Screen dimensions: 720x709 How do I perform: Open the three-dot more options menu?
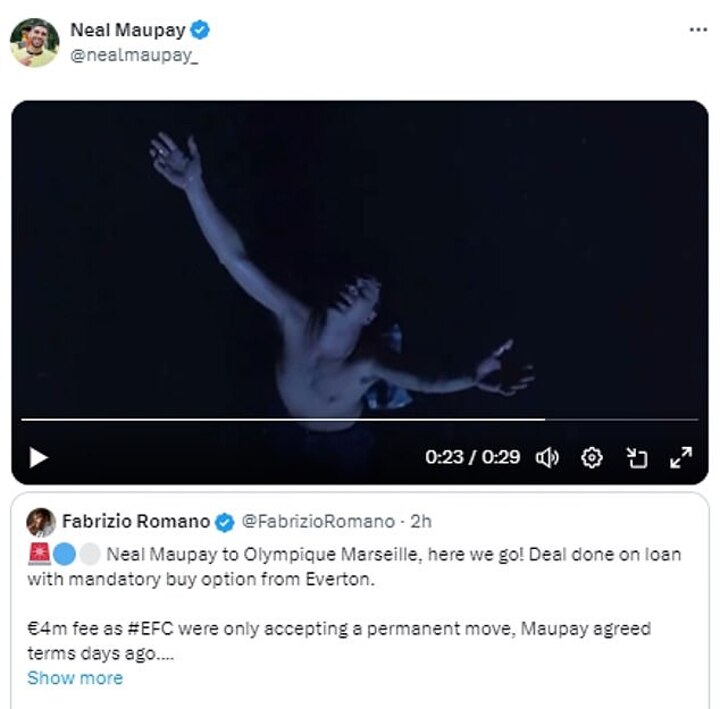pos(698,30)
